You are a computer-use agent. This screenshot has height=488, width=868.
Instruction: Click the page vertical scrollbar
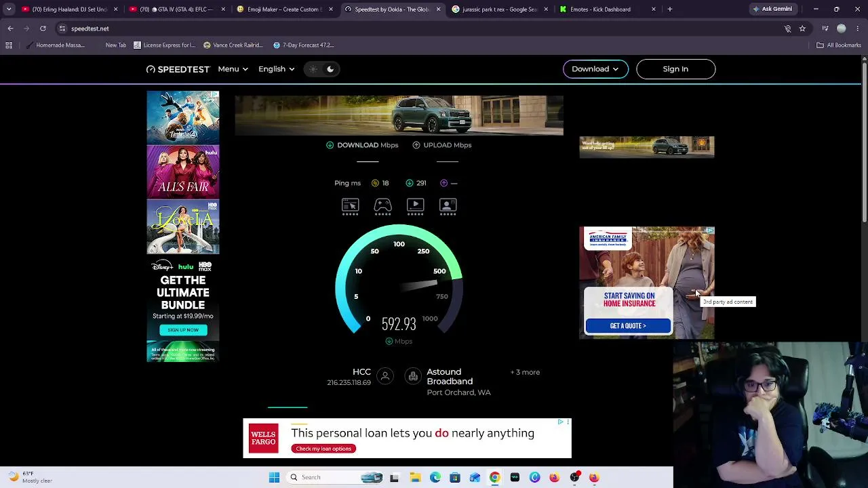click(x=864, y=142)
